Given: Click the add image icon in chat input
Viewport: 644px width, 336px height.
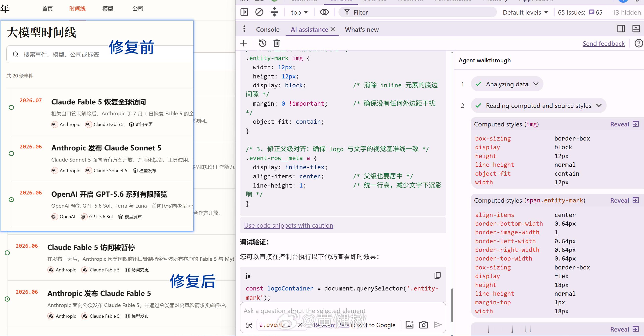Looking at the screenshot, I should [409, 325].
